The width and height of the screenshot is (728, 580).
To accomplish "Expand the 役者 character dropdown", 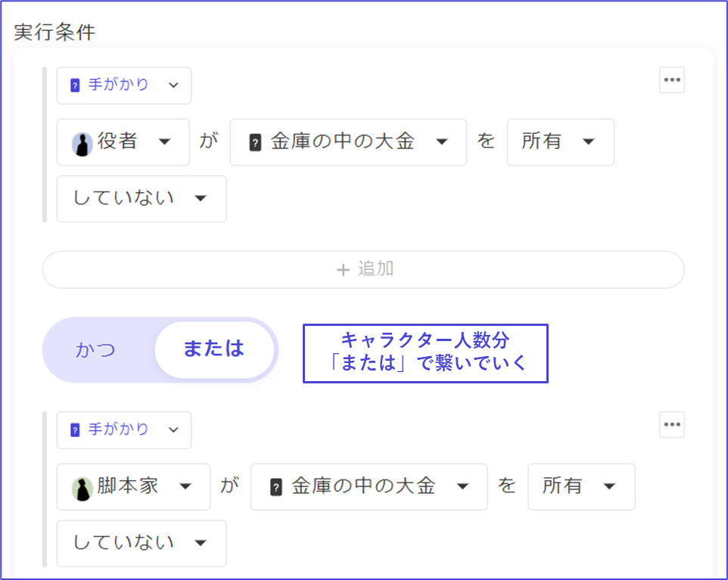I will coord(123,142).
